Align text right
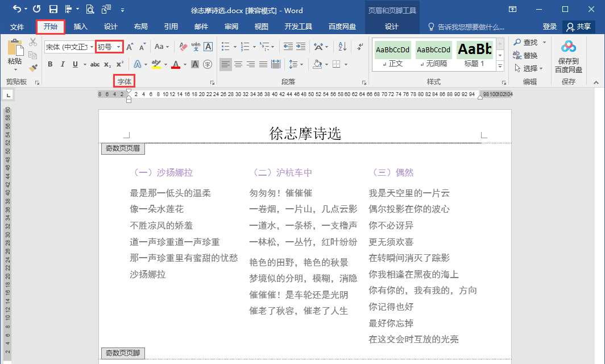 tap(251, 64)
